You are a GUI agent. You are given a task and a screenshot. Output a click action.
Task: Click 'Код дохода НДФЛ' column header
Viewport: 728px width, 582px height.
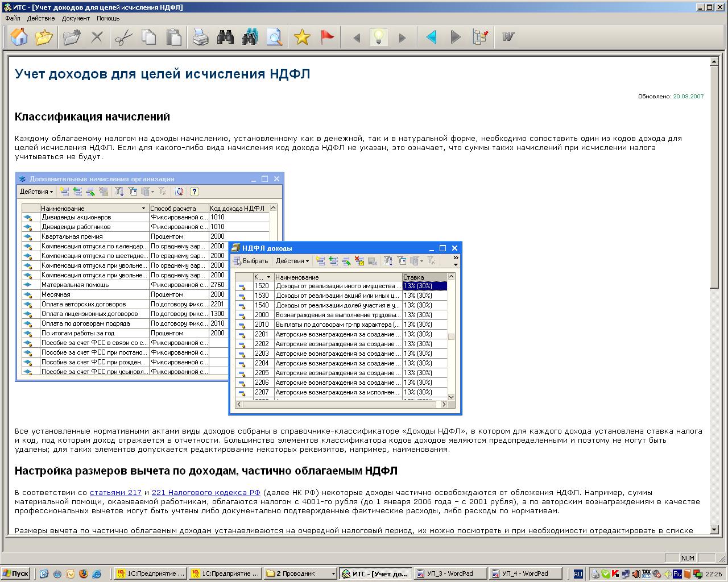pyautogui.click(x=239, y=208)
